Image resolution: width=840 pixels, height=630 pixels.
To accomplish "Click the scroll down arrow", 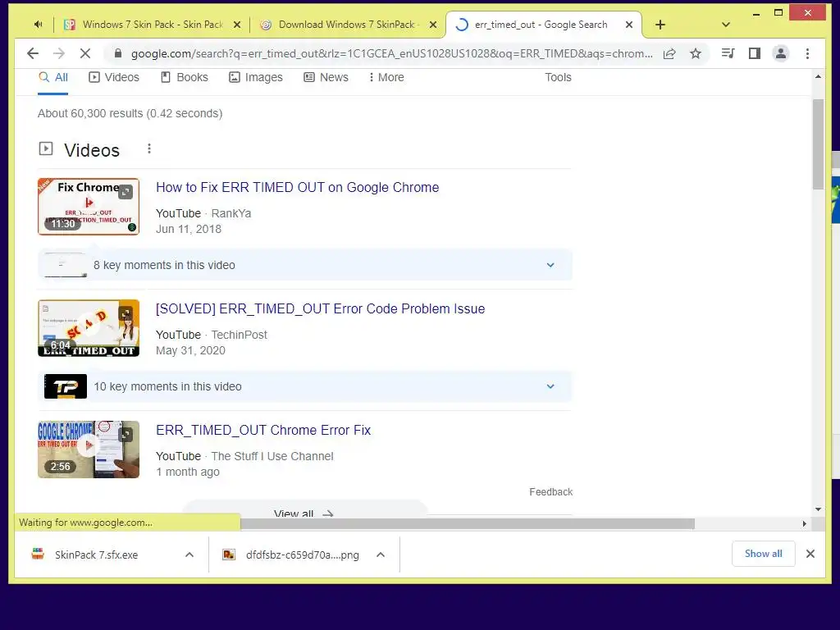I will coord(818,509).
